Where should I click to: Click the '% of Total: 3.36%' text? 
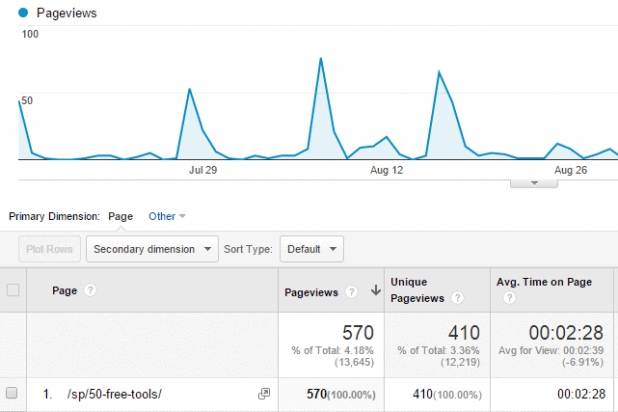pyautogui.click(x=438, y=350)
